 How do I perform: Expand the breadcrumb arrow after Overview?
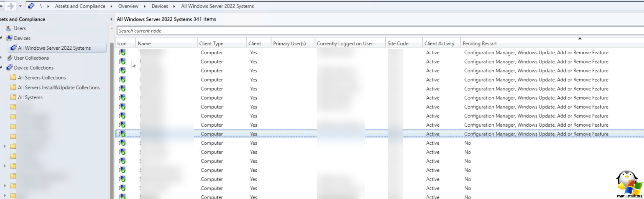click(145, 6)
